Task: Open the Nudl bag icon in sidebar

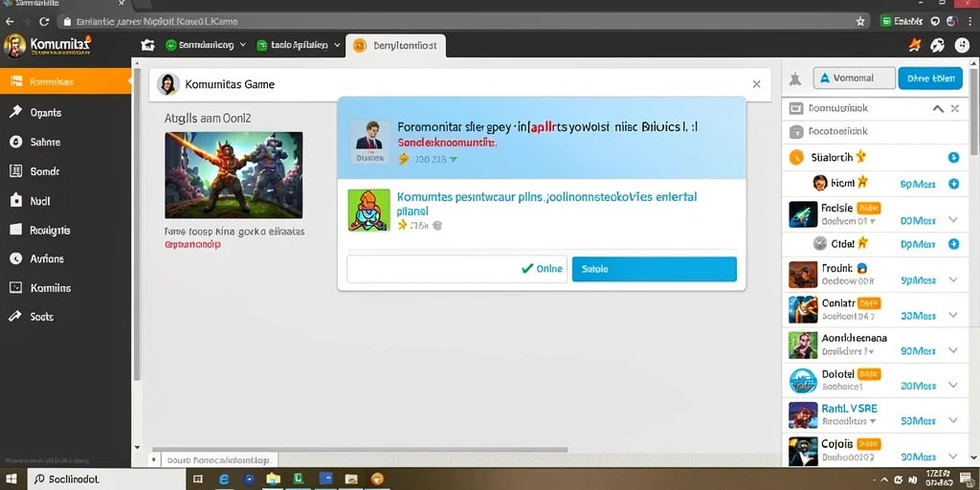Action: pos(16,200)
